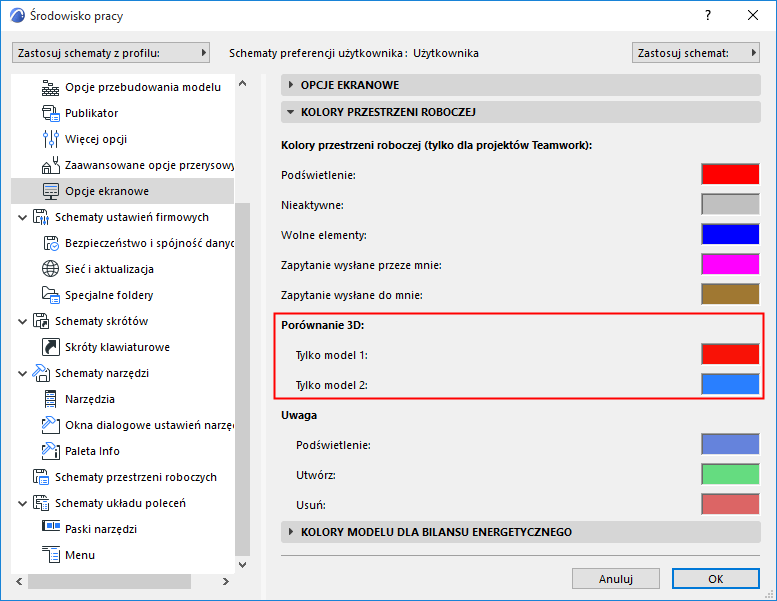777x601 pixels.
Task: Expand KOLORY MODELU DLA BILANSU ENERGETYCZNEGO panel
Action: coord(520,532)
